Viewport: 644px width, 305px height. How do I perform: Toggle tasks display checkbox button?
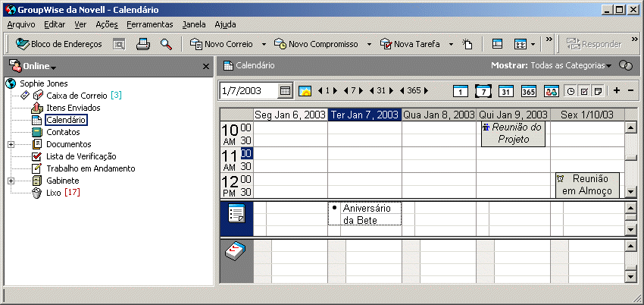pyautogui.click(x=583, y=91)
